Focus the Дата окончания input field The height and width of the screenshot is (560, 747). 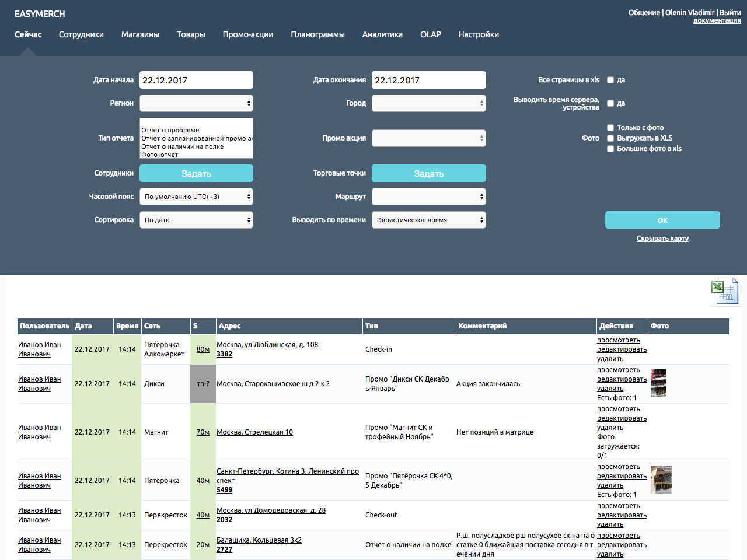(x=429, y=80)
